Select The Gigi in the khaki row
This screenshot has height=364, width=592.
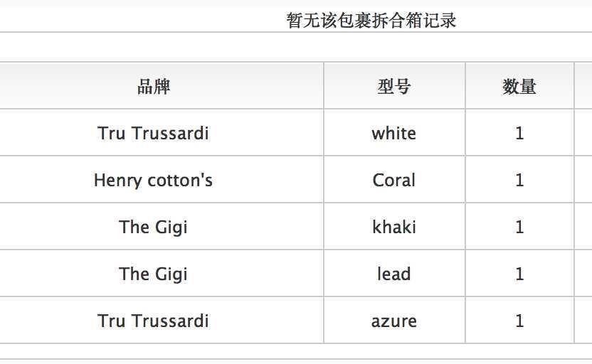tap(154, 227)
